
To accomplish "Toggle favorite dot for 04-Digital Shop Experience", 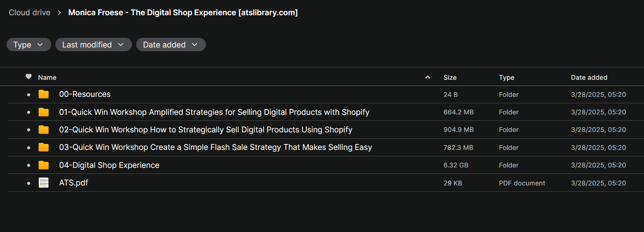I will click(x=29, y=165).
